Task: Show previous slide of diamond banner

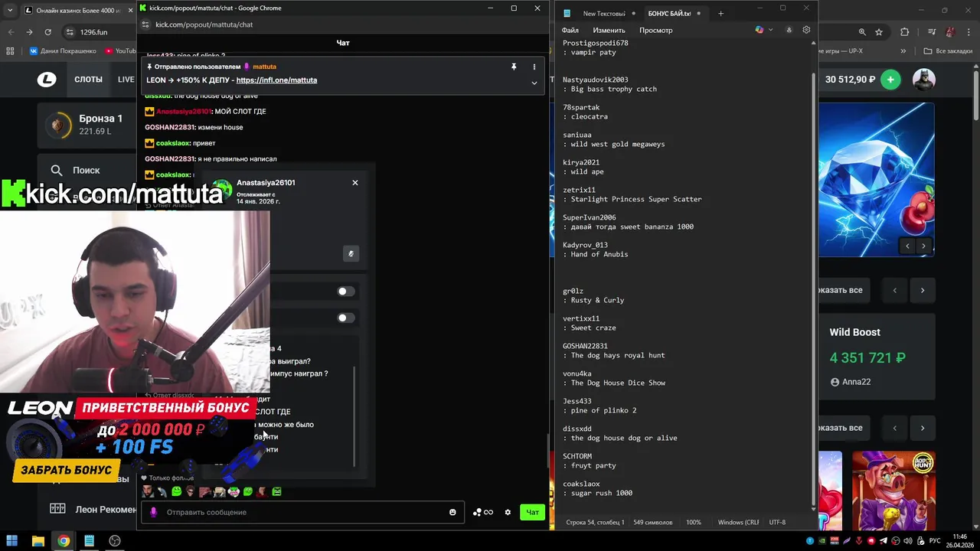Action: click(x=908, y=246)
